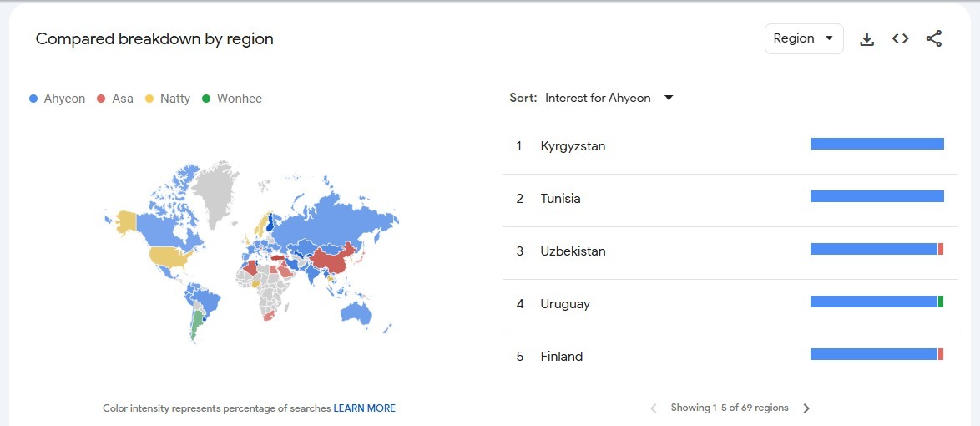Click the Uruguay interest bar
Screen dimensions: 980x426
click(876, 302)
